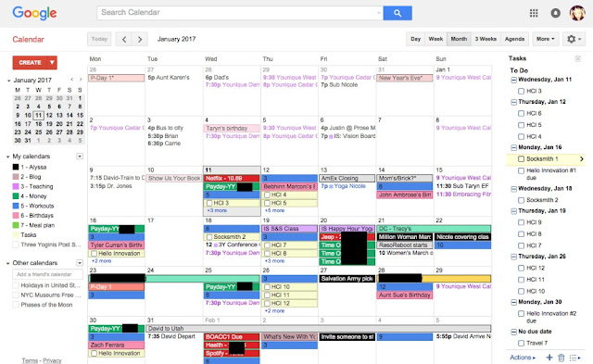Enable Holidays in United States calendar
593x364 pixels.
pyautogui.click(x=16, y=285)
